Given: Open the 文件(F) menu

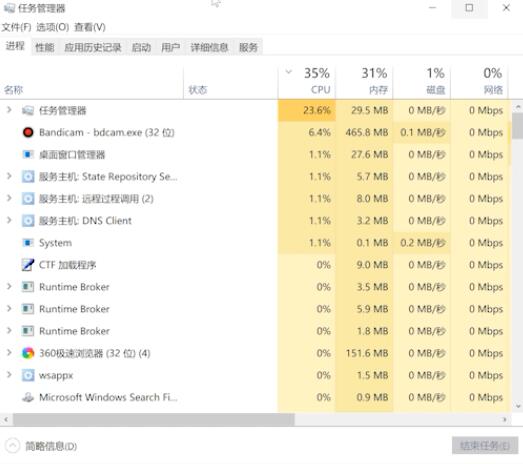Looking at the screenshot, I should (16, 27).
